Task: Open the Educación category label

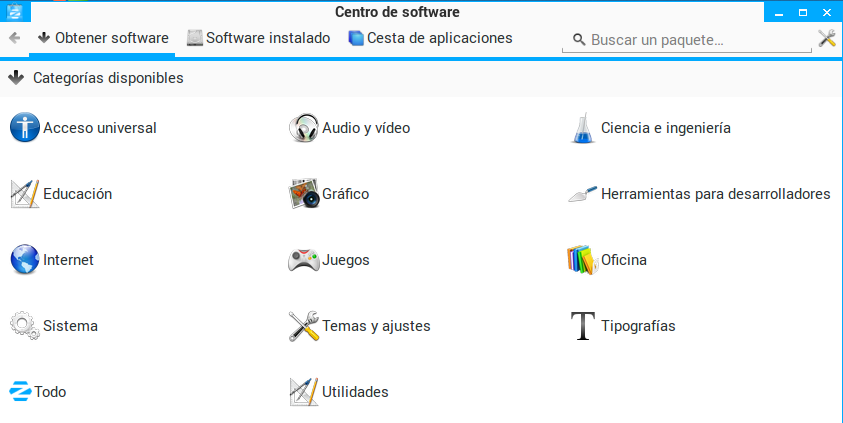Action: point(77,194)
